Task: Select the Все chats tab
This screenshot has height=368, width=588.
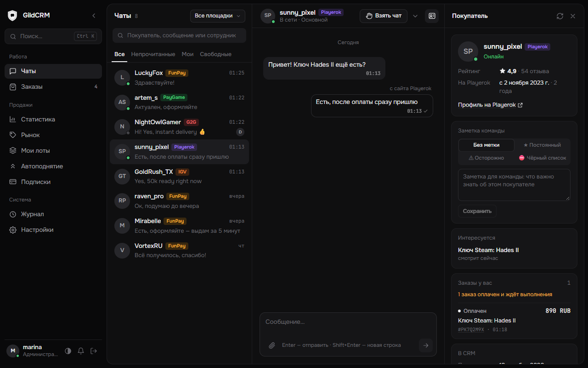Action: (x=119, y=54)
